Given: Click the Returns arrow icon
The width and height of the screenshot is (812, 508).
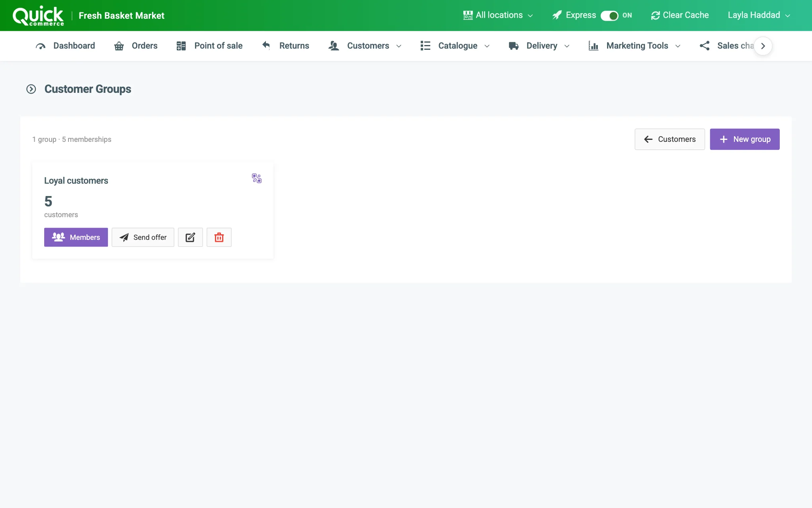Looking at the screenshot, I should 266,45.
